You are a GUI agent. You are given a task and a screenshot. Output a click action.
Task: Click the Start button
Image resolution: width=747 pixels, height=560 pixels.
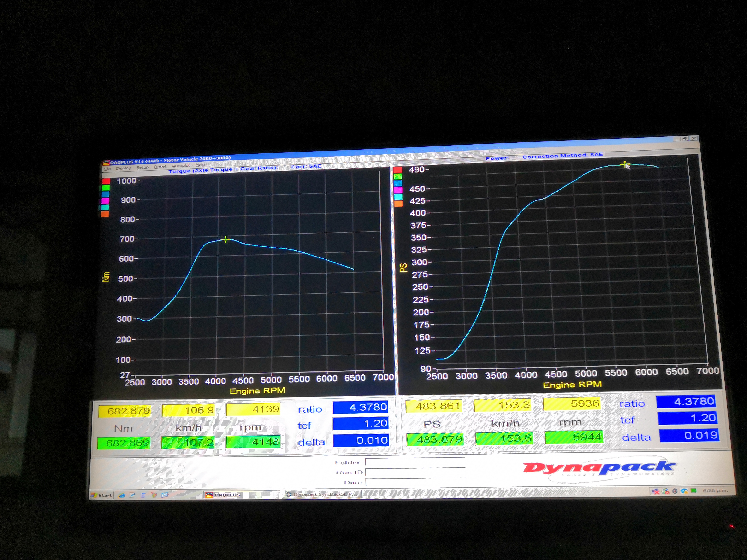101,495
